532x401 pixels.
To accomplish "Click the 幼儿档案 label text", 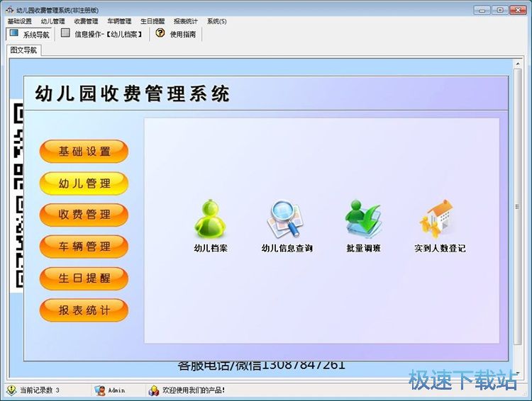I will click(211, 248).
